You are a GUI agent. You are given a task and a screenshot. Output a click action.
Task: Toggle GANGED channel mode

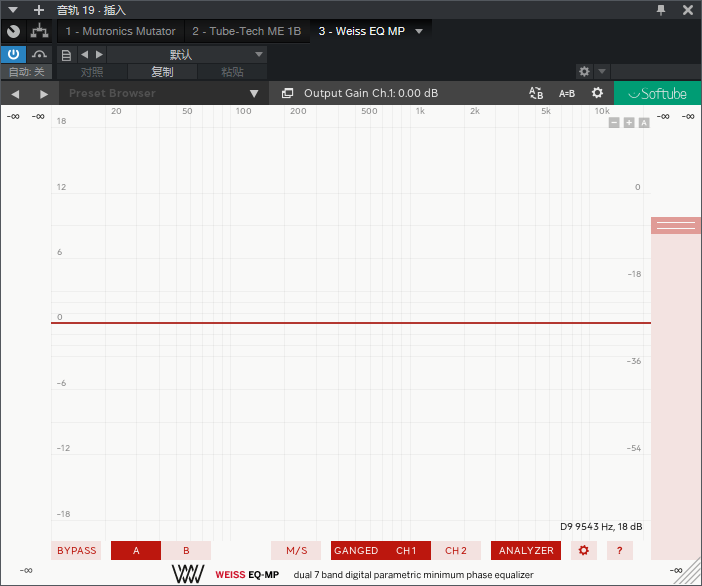(x=356, y=551)
